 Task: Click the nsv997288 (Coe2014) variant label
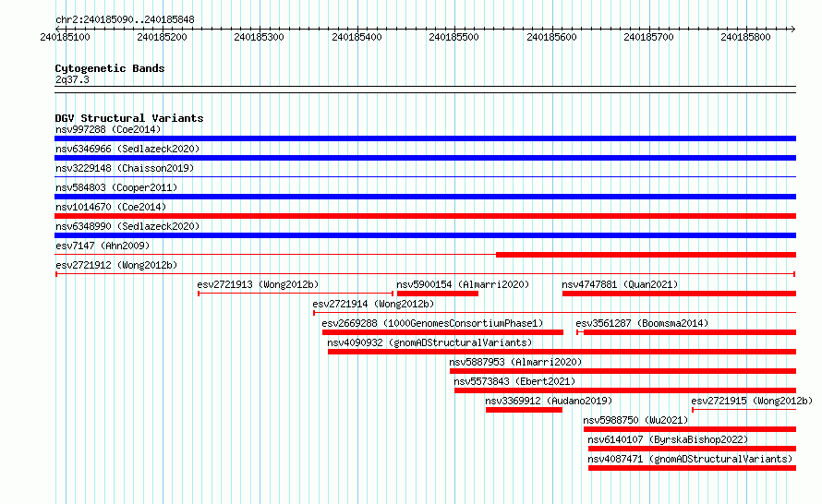[x=108, y=129]
